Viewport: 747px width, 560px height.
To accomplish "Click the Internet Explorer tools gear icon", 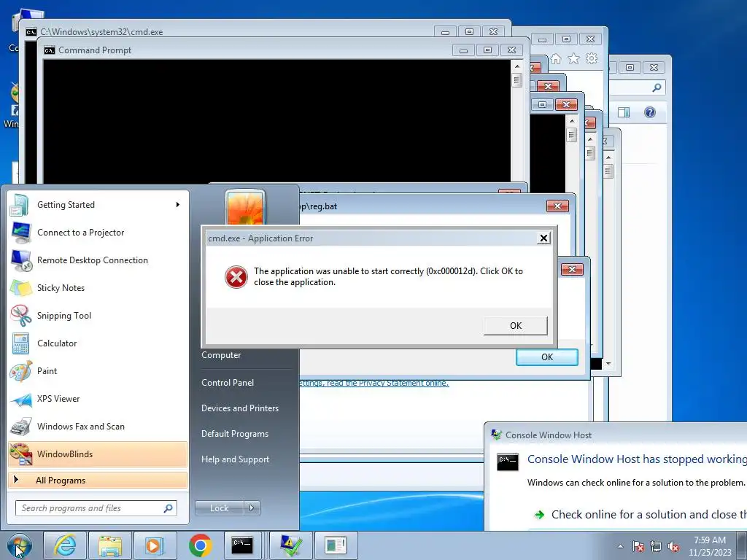I will 591,58.
